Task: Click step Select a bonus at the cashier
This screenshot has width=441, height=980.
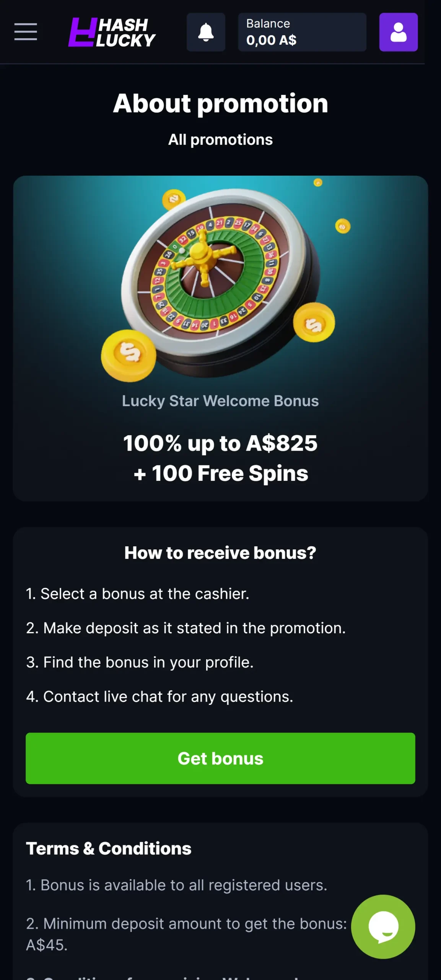Action: coord(138,594)
